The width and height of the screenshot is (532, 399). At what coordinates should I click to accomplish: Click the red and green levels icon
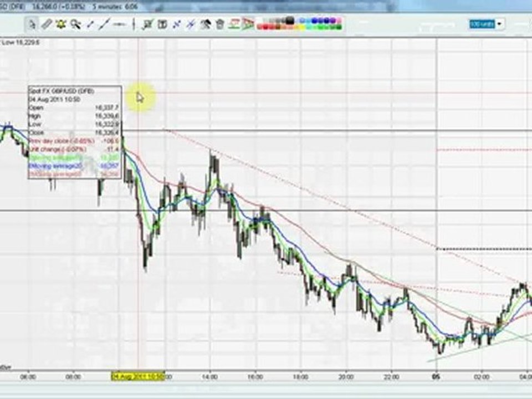(234, 24)
